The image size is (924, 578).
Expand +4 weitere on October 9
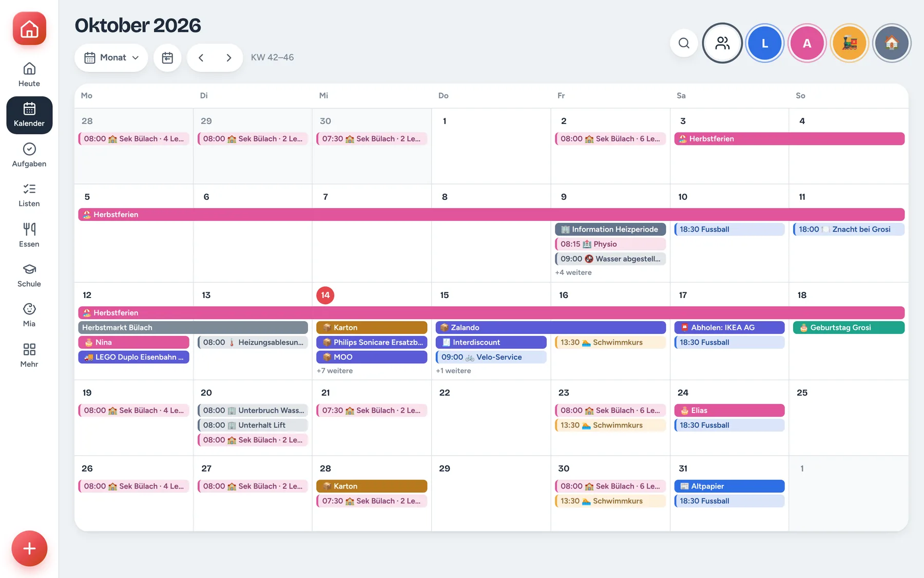pos(573,272)
